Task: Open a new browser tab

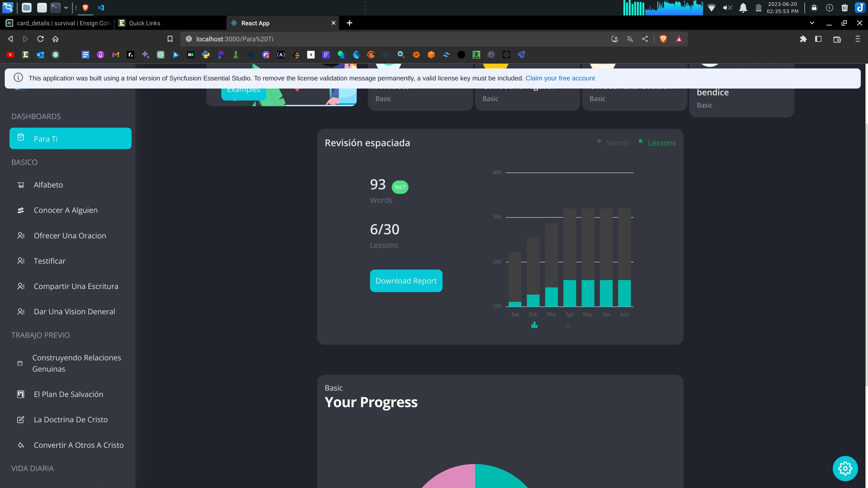Action: point(349,23)
